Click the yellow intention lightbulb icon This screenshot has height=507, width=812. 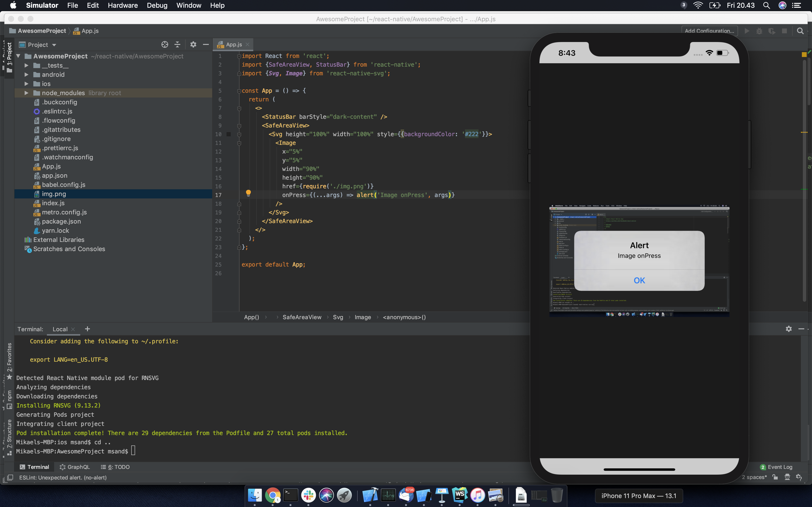[248, 193]
